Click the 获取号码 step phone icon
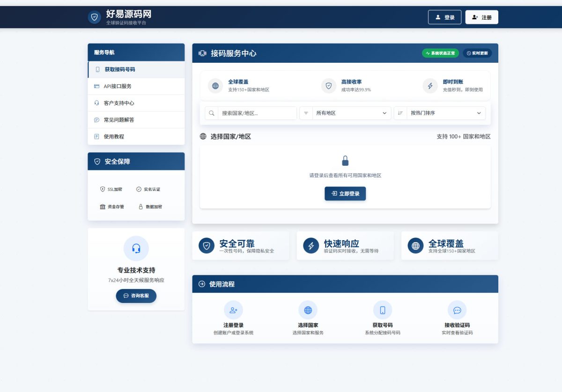562x392 pixels. click(383, 310)
